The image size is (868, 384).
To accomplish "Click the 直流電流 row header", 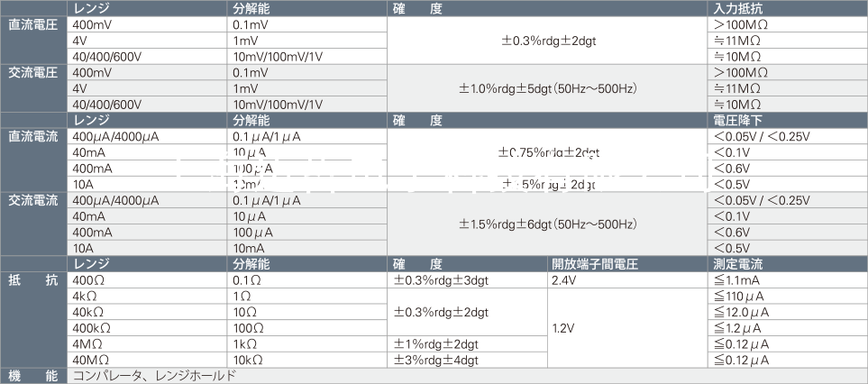I will 33,136.
